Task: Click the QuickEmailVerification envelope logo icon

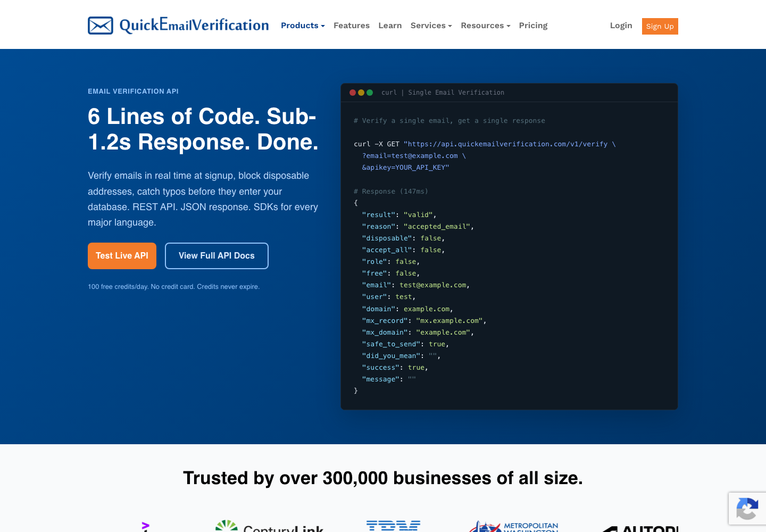Action: click(101, 26)
